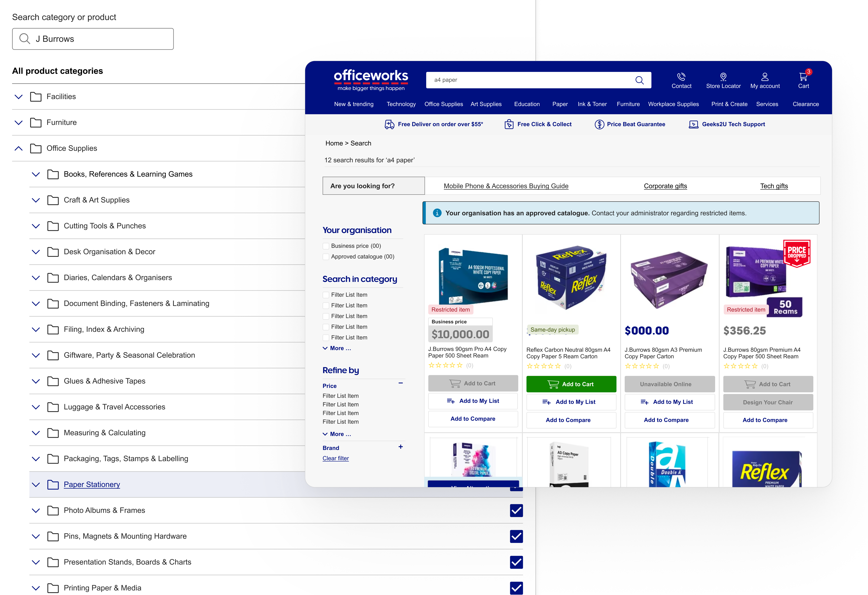868x595 pixels.
Task: Expand More filters under Search in category
Action: click(x=336, y=348)
